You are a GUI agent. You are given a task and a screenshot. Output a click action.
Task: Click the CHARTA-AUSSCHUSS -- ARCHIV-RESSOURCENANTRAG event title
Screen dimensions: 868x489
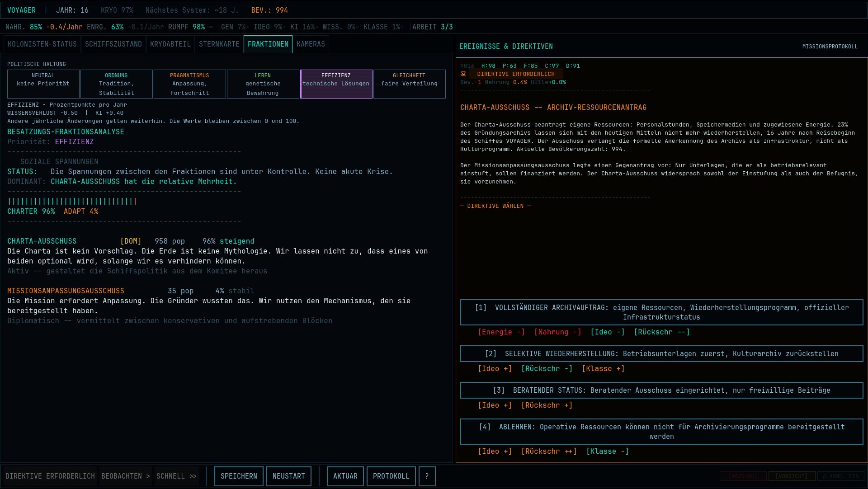click(x=553, y=108)
